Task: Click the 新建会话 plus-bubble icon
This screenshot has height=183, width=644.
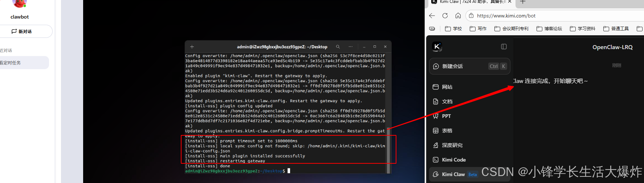Action: pos(436,66)
